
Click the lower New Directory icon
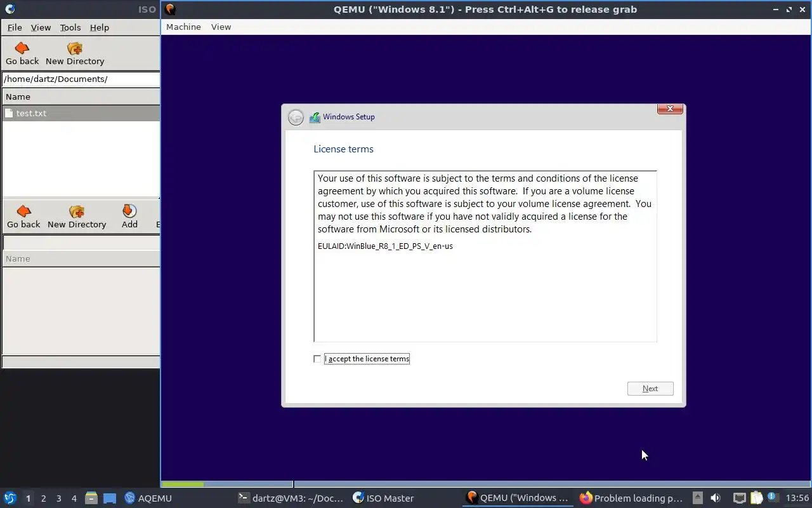point(77,211)
